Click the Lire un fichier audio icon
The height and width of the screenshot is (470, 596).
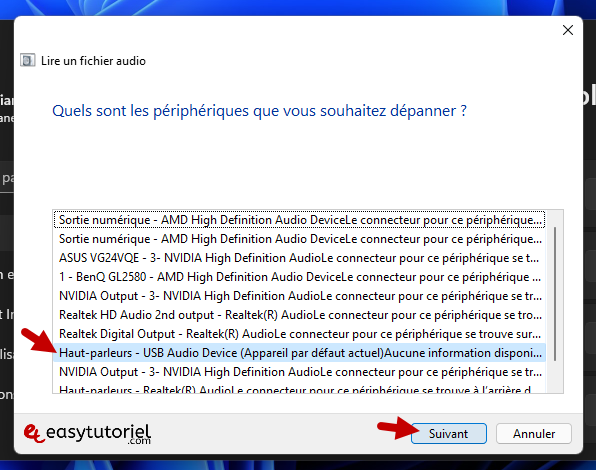[28, 60]
